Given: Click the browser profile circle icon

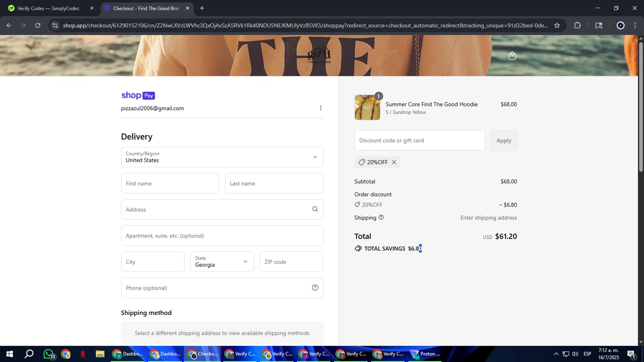Looking at the screenshot, I should tap(620, 25).
